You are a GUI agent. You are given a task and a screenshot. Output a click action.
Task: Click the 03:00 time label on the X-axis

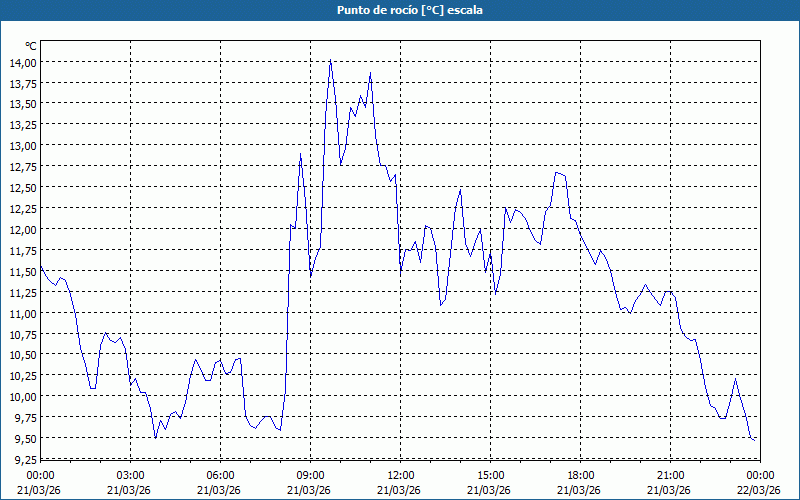131,475
